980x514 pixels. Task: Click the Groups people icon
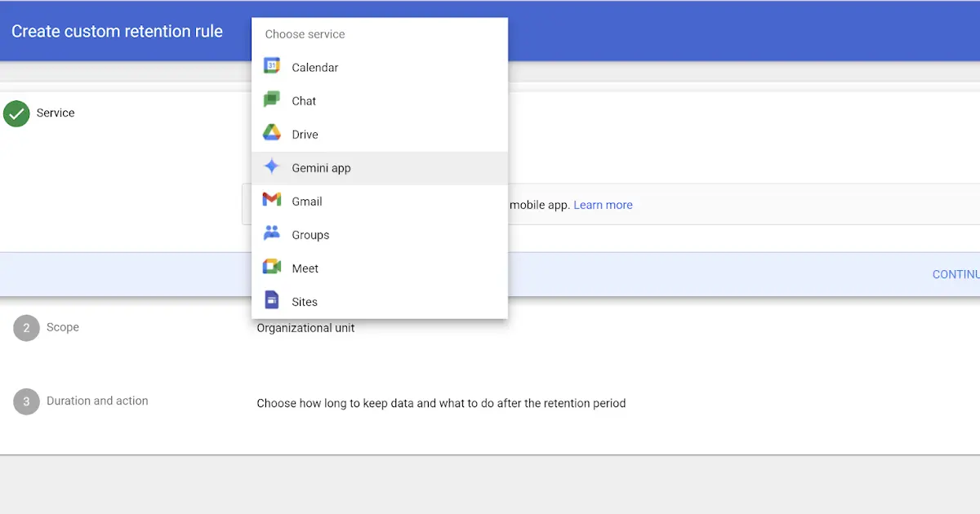(x=272, y=234)
